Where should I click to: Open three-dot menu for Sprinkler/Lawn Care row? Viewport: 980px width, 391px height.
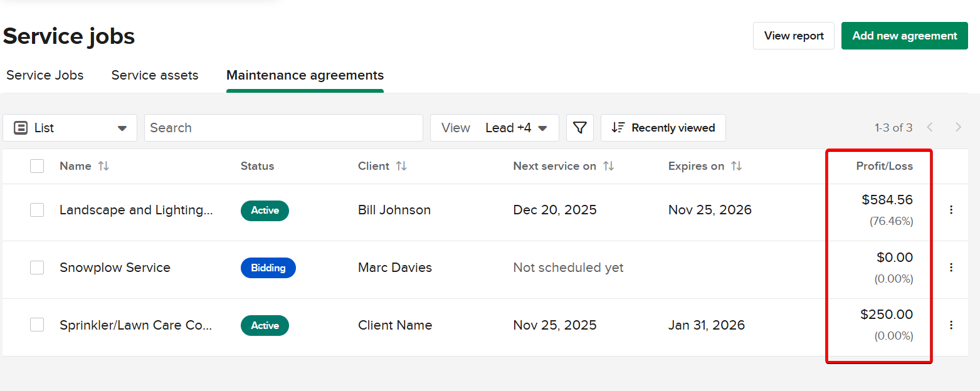click(951, 325)
